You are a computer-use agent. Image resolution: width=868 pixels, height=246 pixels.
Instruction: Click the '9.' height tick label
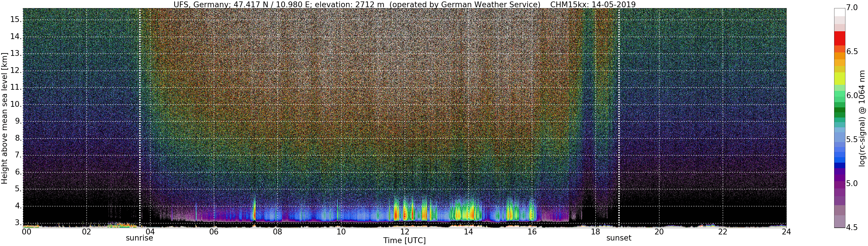(18, 121)
